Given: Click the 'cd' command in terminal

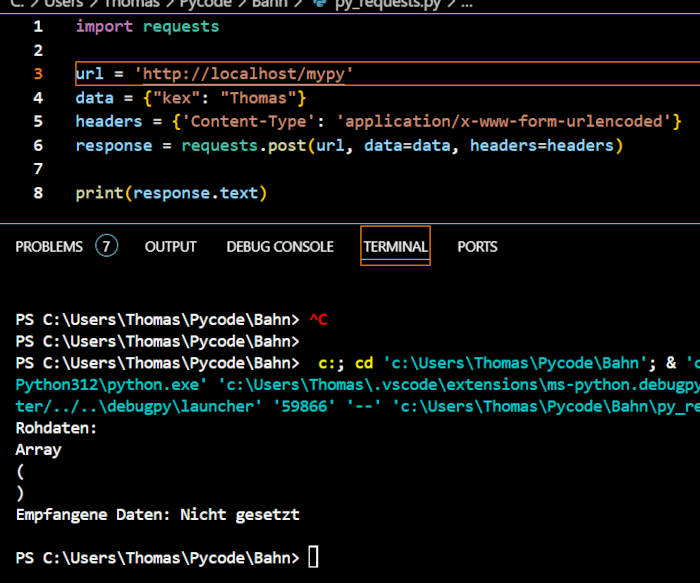Looking at the screenshot, I should click(x=364, y=363).
